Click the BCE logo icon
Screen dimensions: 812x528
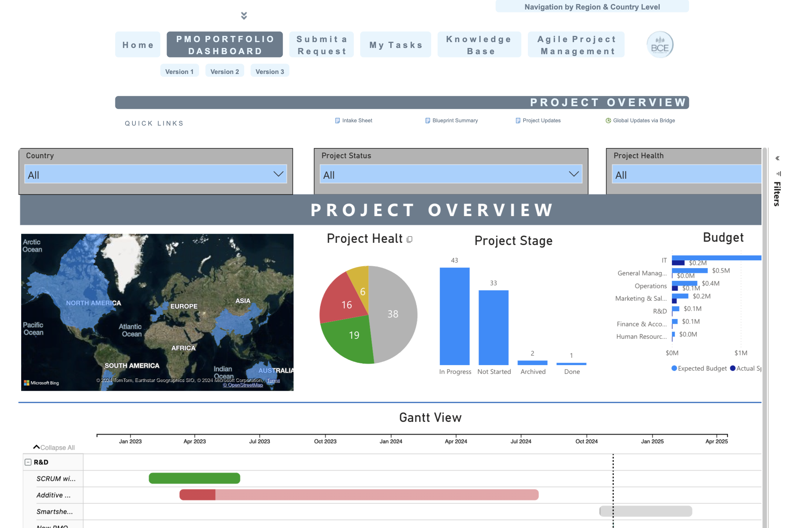[660, 45]
